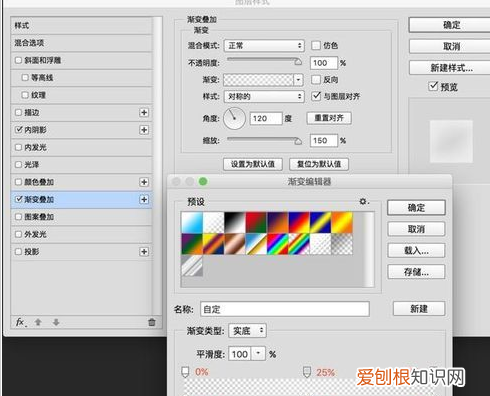Select the orange-yellow-orange gradient preset
Screen dimensions: 490x396
pyautogui.click(x=342, y=223)
